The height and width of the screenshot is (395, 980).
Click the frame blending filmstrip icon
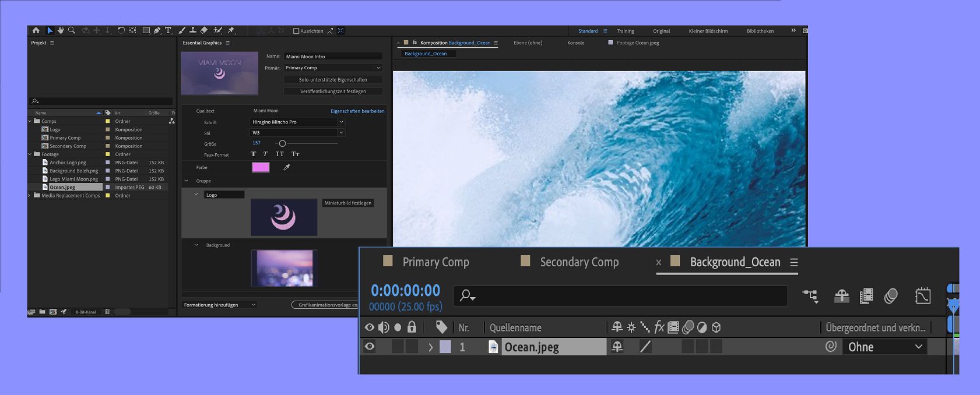coord(866,296)
